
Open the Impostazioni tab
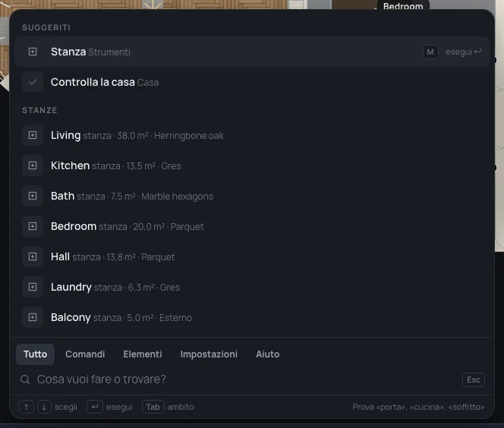coord(209,354)
